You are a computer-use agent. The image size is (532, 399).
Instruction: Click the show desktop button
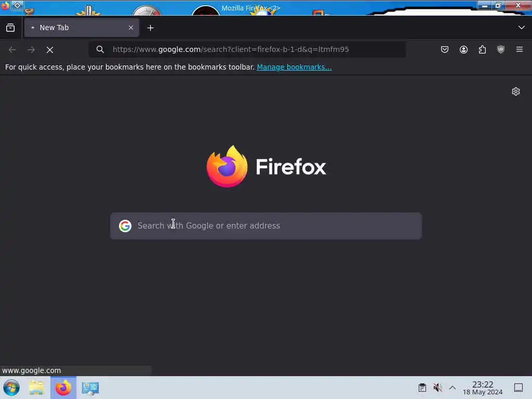[x=518, y=388]
